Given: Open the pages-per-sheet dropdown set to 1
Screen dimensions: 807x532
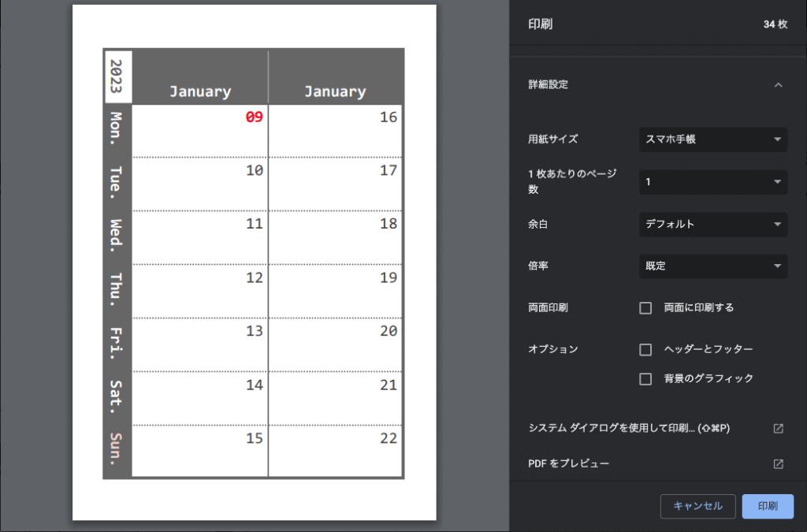Looking at the screenshot, I should [712, 182].
